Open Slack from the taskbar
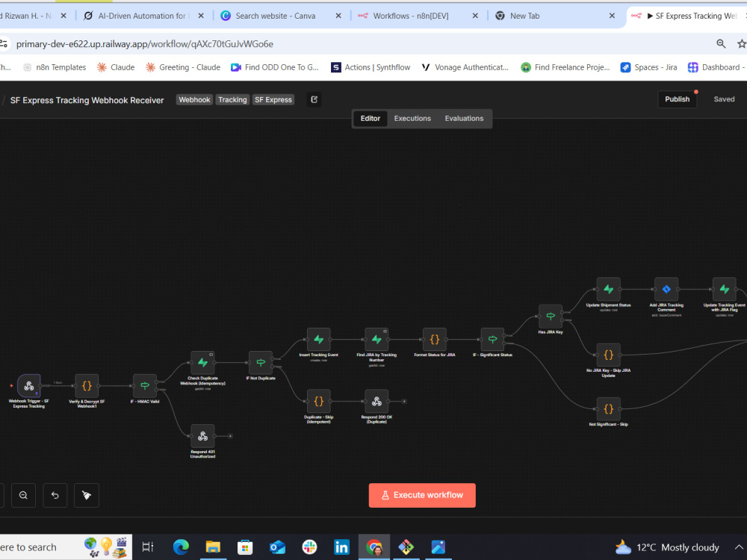The width and height of the screenshot is (747, 560). coord(309,547)
